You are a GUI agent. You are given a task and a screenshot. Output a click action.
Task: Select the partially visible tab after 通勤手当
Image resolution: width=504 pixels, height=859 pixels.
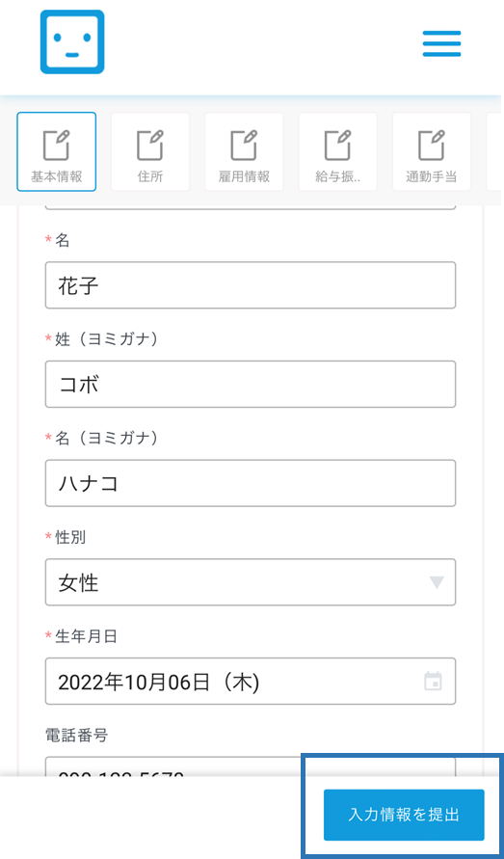coord(495,151)
